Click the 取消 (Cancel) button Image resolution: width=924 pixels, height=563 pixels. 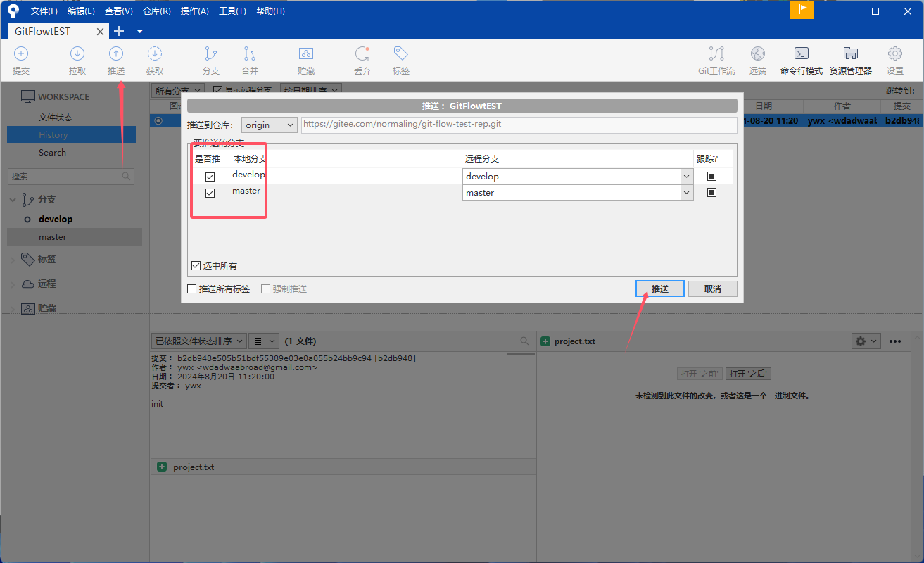pyautogui.click(x=712, y=289)
